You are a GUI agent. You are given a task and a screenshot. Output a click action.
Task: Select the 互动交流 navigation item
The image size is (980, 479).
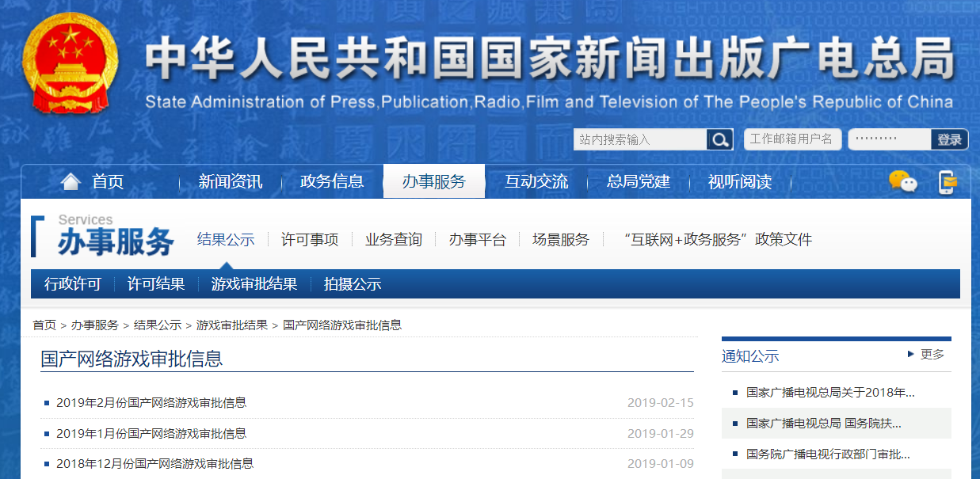tap(536, 182)
